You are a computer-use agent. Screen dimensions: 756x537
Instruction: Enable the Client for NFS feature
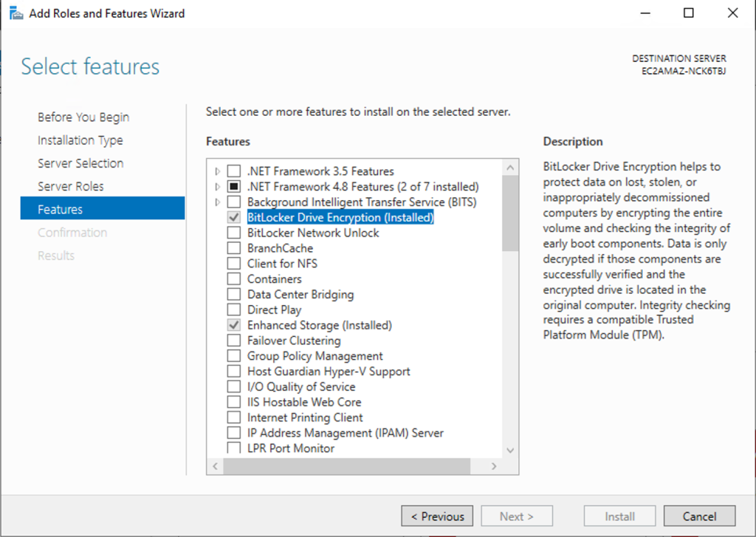click(x=233, y=263)
